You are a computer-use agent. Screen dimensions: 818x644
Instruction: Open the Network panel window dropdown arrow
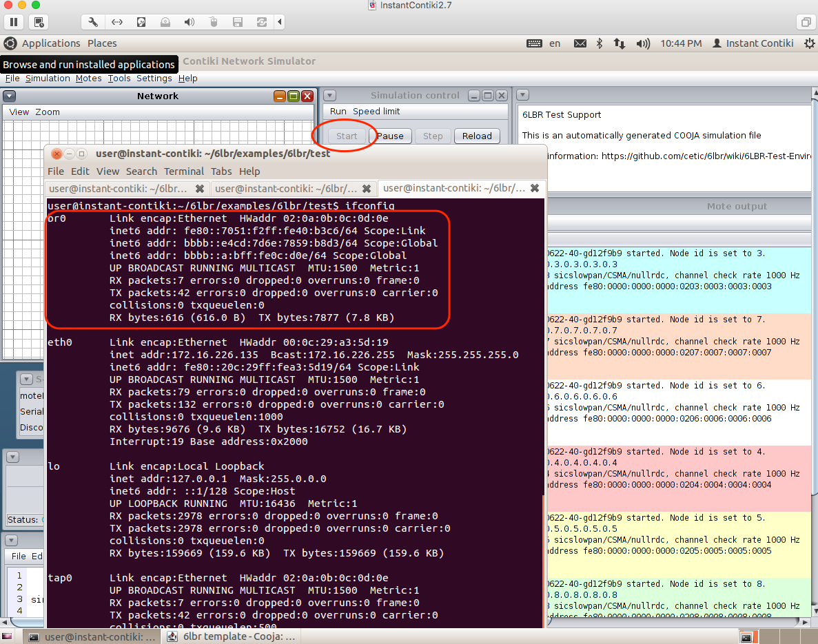(10, 96)
